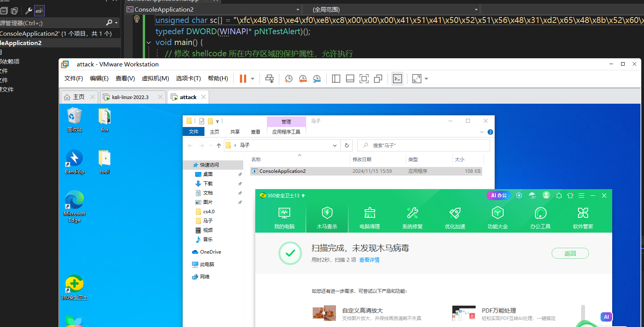Viewport: 644px width, 327px height.
Task: Click the 自定义高清放大 promotion
Action: point(367,314)
